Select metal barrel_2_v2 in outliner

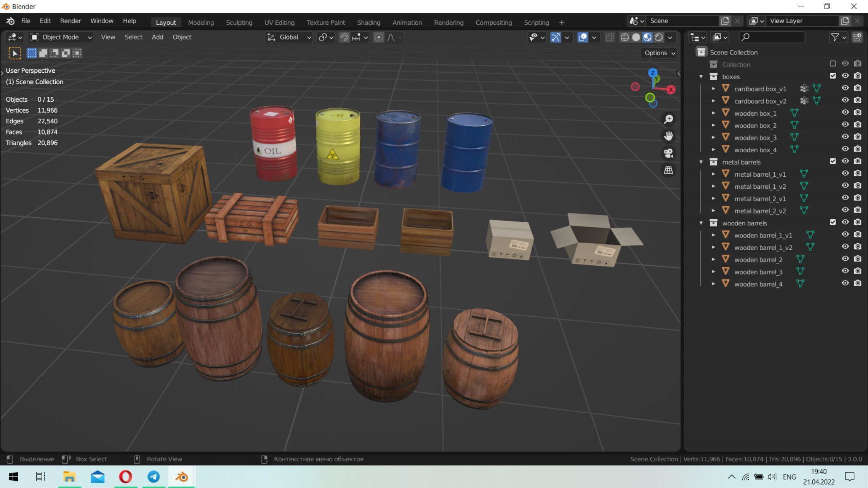tap(760, 211)
